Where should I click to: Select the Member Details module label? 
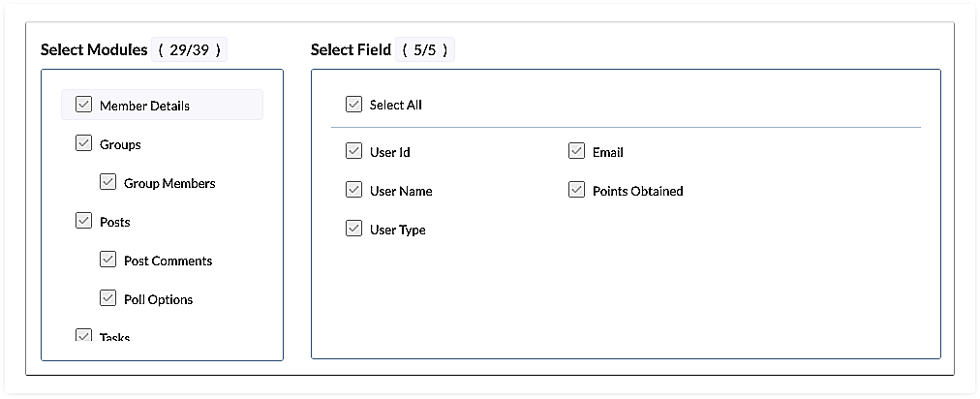[144, 106]
